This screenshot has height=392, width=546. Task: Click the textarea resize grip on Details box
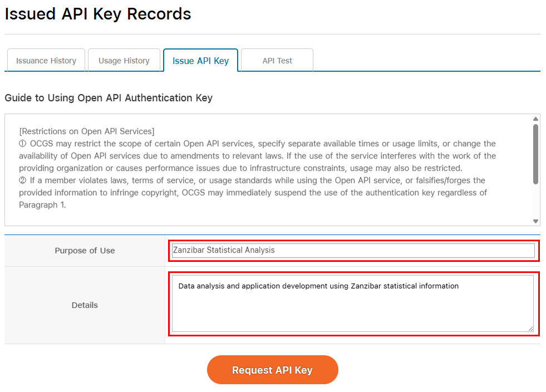point(532,330)
